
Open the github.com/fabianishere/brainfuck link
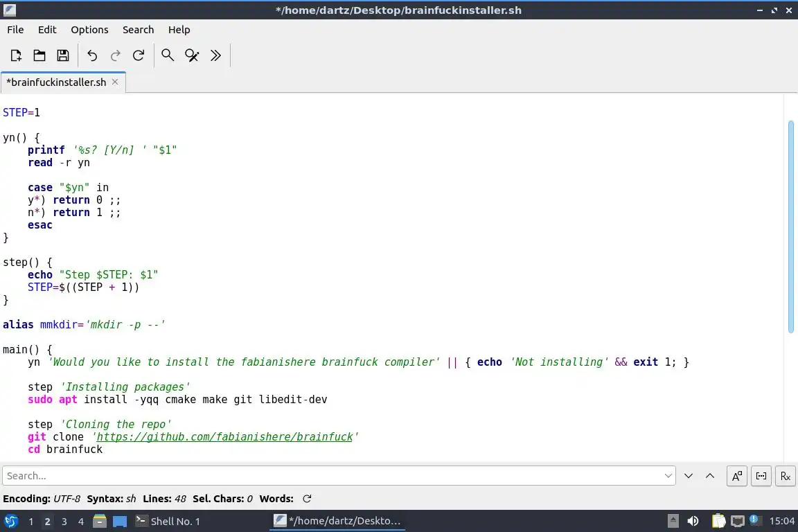(224, 437)
